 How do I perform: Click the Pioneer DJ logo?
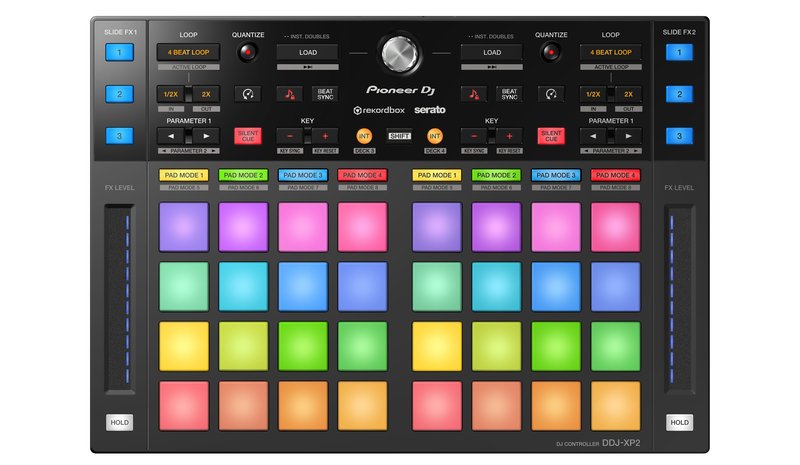point(401,90)
